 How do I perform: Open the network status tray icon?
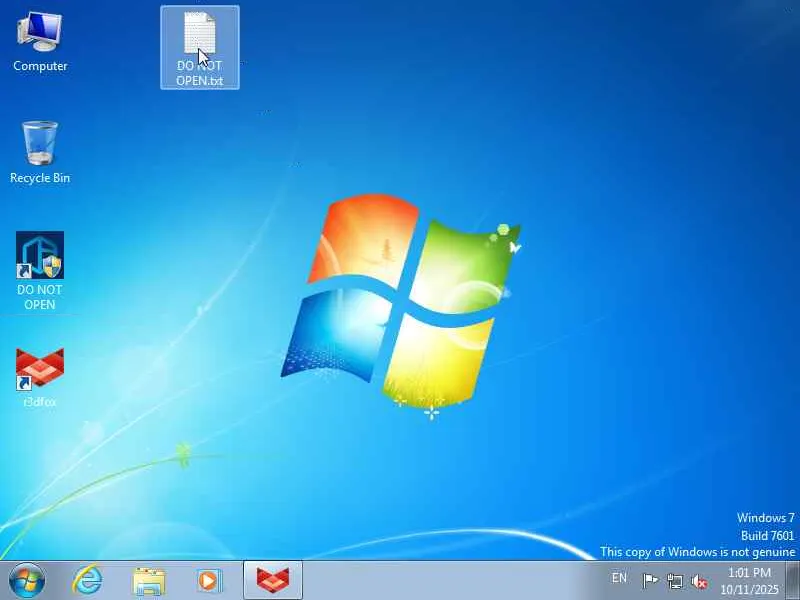tap(675, 581)
